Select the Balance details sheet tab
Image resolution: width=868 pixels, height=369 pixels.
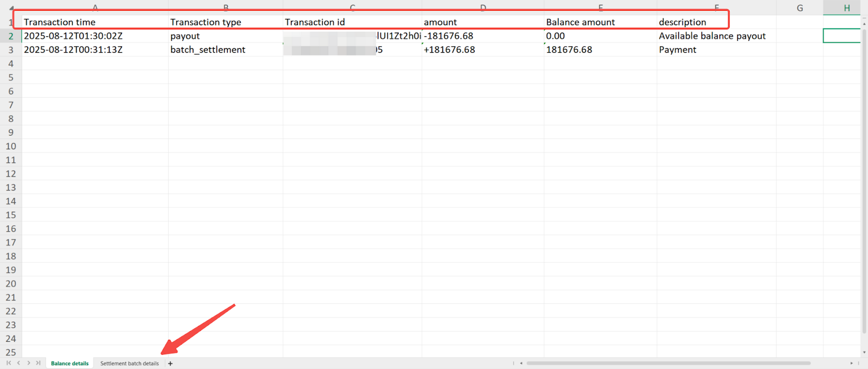(69, 364)
